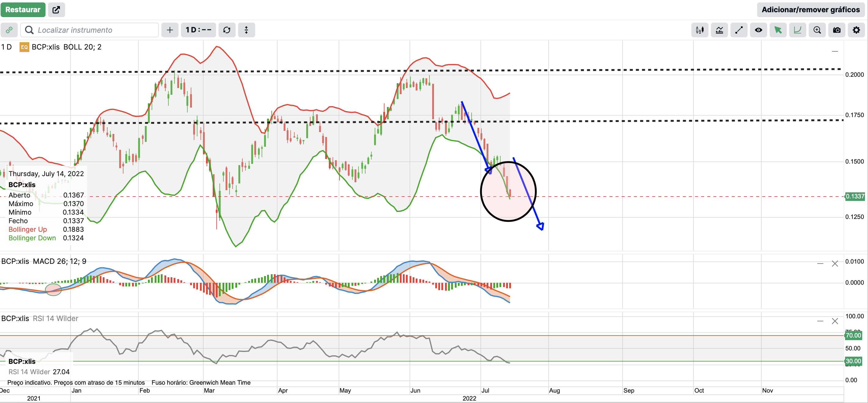Viewport: 868px width, 403px height.
Task: Close the MACD indicator panel
Action: 834,263
